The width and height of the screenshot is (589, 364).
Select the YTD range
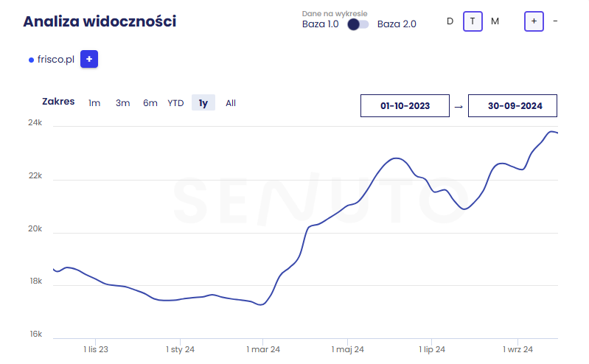(175, 103)
